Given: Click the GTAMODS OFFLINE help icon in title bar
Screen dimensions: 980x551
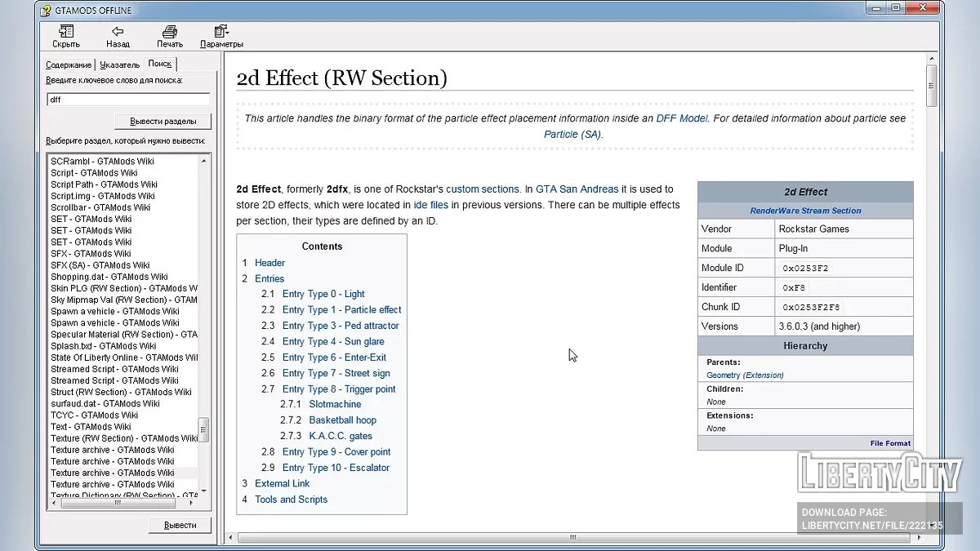Looking at the screenshot, I should click(x=46, y=10).
